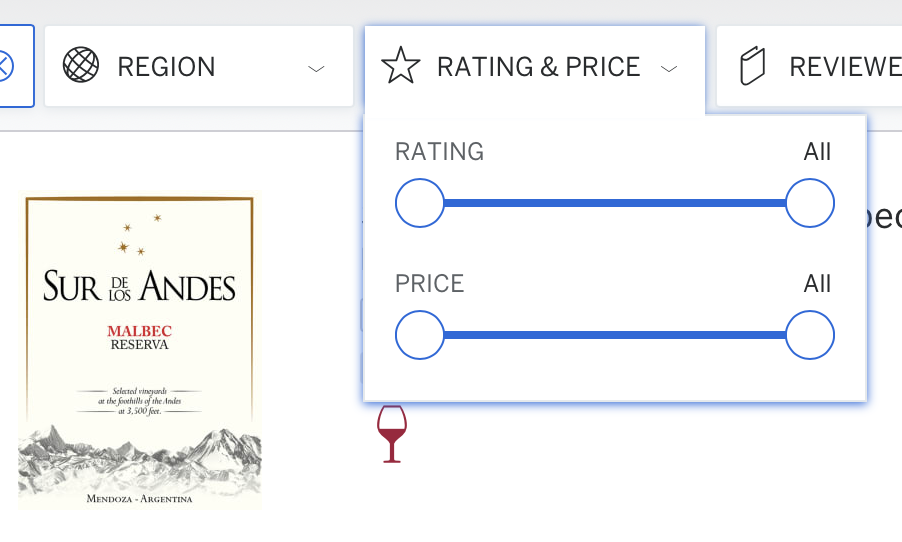Click the Rating slider minimum handle

(419, 203)
